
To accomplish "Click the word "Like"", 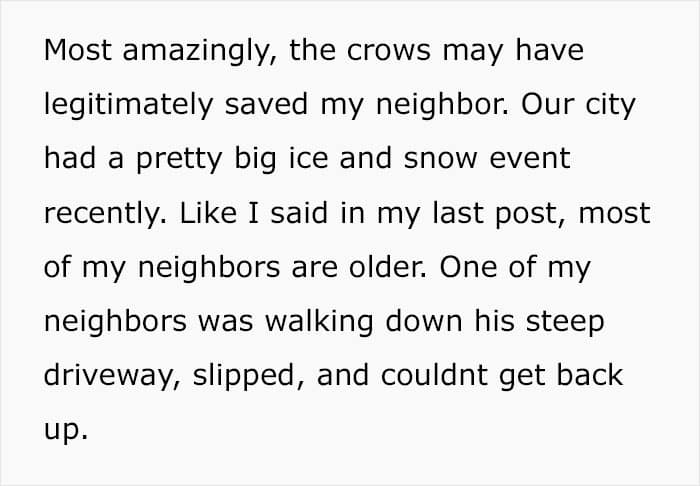I will [x=208, y=212].
